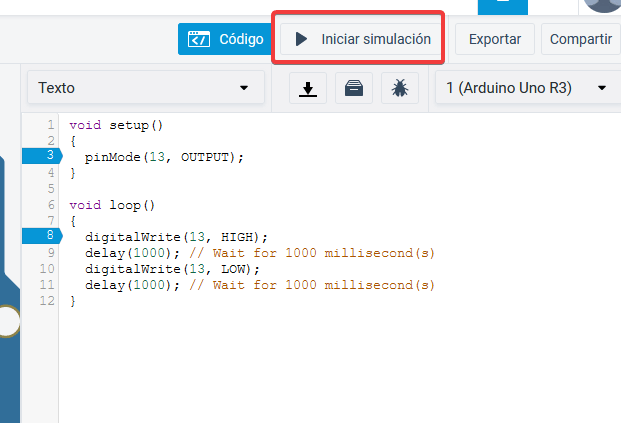The height and width of the screenshot is (423, 621).
Task: Toggle breakpoint on line 3
Action: [x=42, y=156]
